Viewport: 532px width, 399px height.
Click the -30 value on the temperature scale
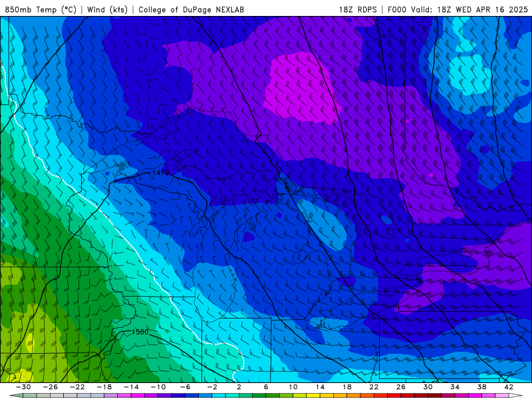tap(23, 387)
